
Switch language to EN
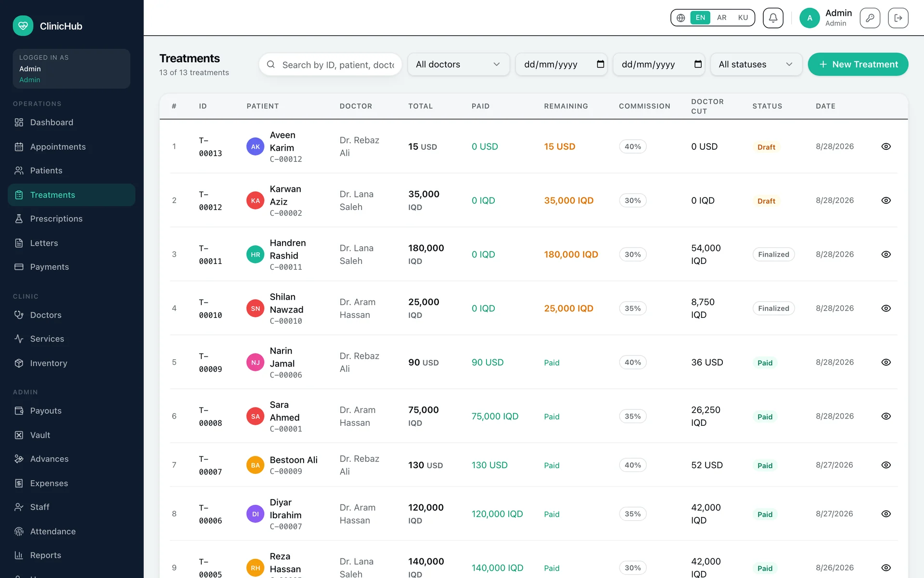700,18
